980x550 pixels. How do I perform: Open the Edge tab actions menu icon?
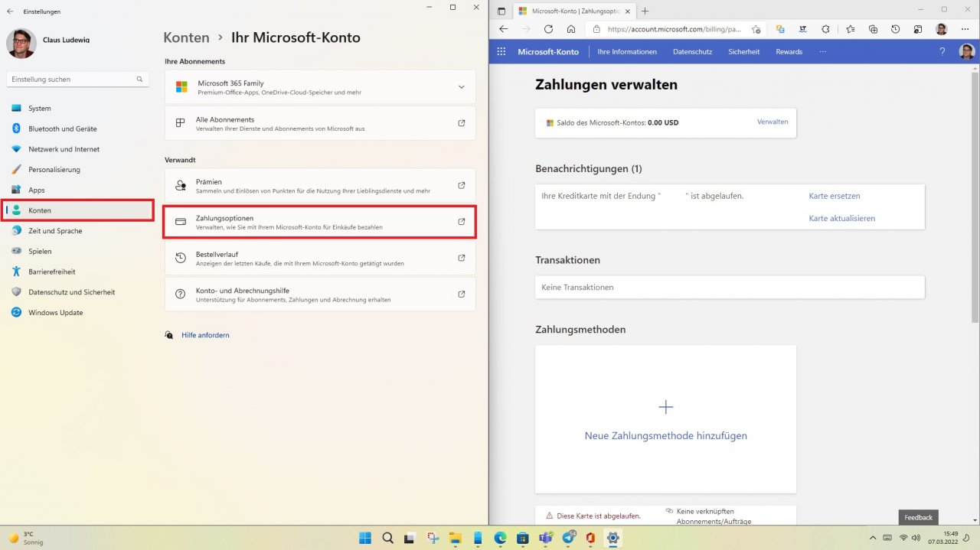pos(502,11)
